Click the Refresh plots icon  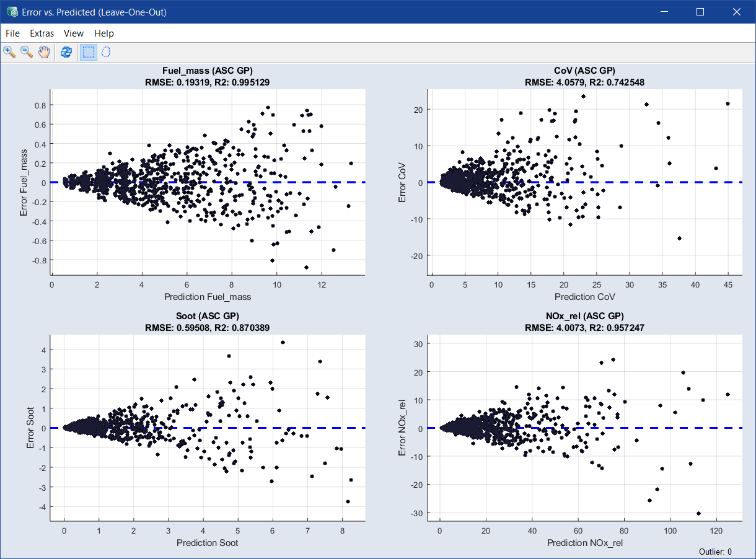coord(66,52)
